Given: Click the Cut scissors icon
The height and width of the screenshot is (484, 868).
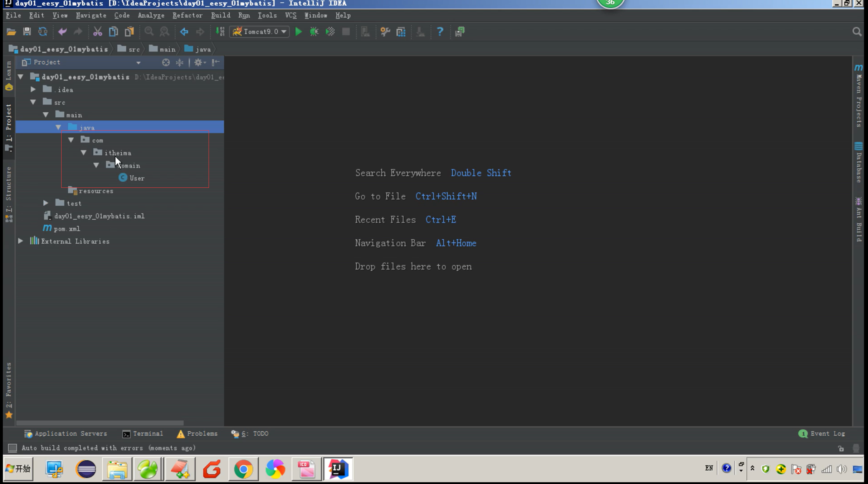Looking at the screenshot, I should tap(97, 31).
